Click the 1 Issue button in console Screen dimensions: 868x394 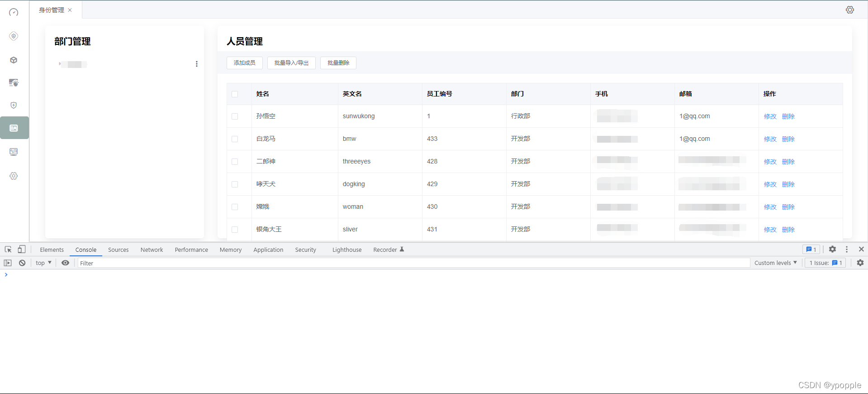(x=825, y=263)
